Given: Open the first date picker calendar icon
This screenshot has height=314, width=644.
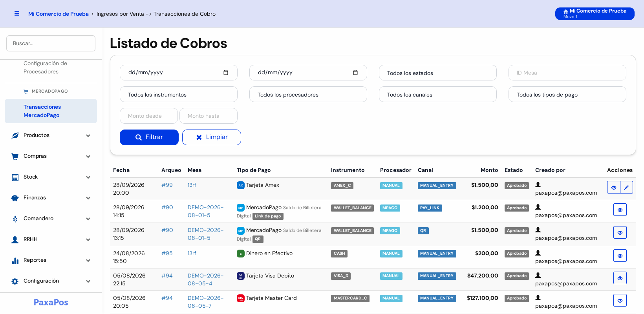Looking at the screenshot, I should pyautogui.click(x=226, y=73).
